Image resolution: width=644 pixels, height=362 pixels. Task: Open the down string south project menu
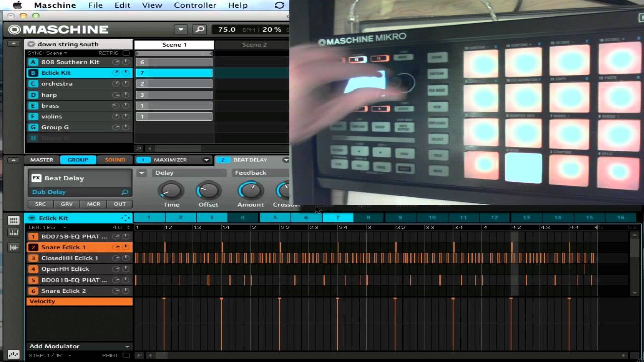point(31,44)
